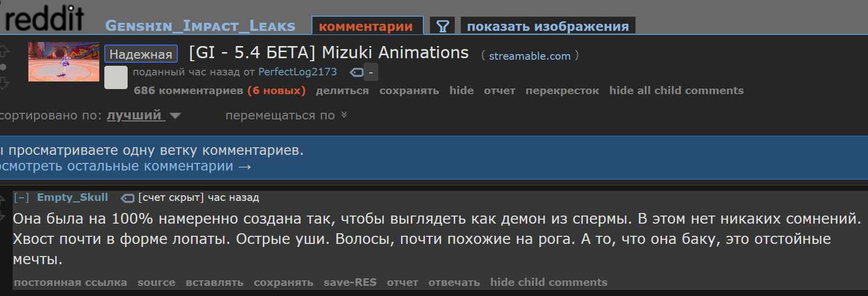
Task: Open the Mizuki post thumbnail
Action: point(64,62)
